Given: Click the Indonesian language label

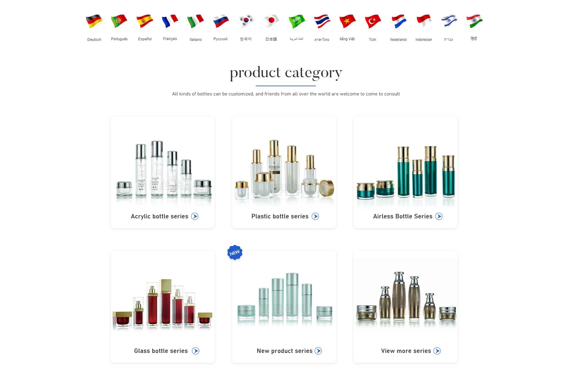Looking at the screenshot, I should point(423,39).
